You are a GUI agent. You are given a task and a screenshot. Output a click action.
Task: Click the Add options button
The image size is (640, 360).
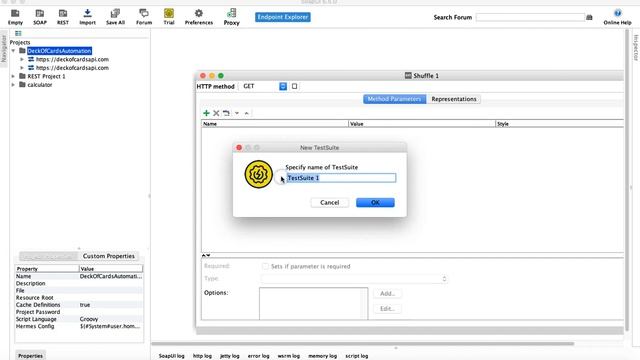[x=387, y=293]
